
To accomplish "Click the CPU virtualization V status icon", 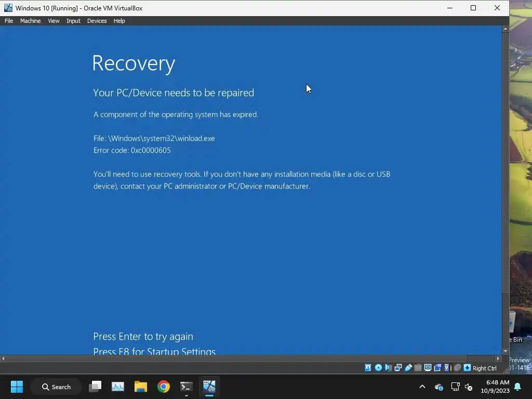I will tap(448, 368).
